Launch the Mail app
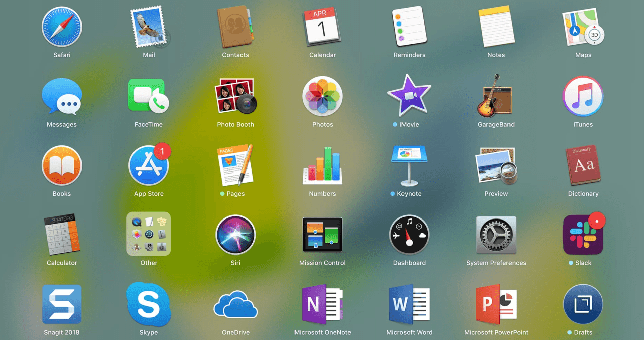Screen dimensions: 644x340 149,27
